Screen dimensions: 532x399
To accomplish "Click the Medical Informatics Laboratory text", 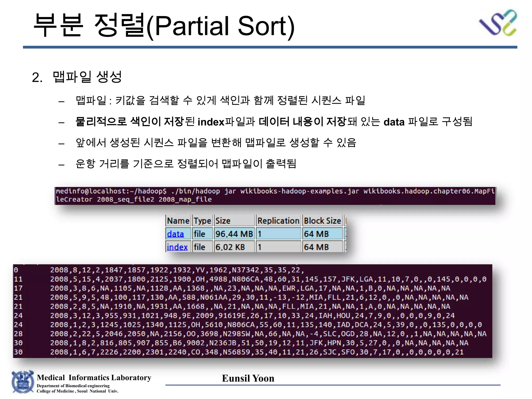I will point(94,377).
